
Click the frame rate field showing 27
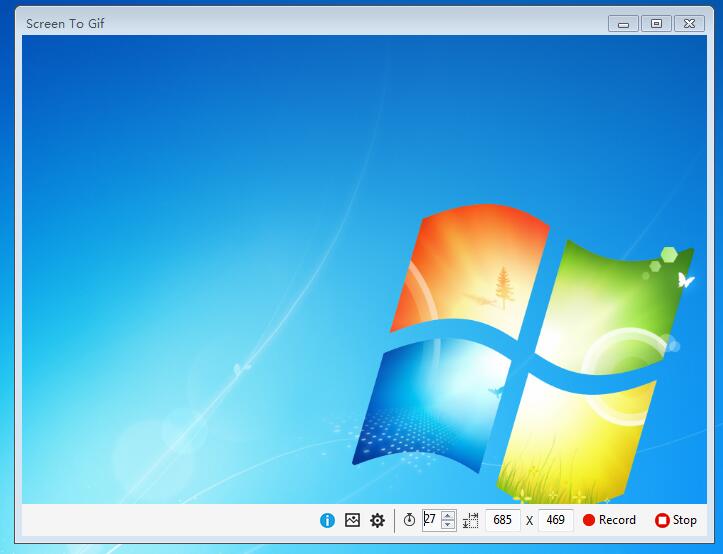point(431,520)
